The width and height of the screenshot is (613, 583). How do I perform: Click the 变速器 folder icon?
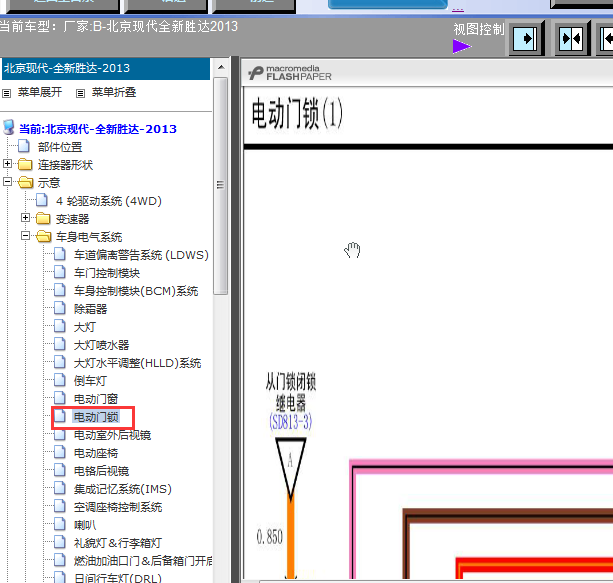pos(43,219)
